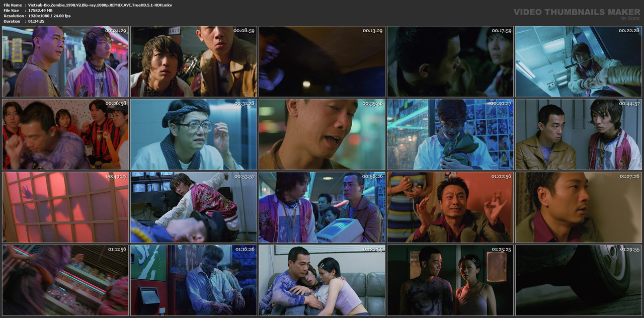
Task: Click the 'File Name' label
Action: pos(13,5)
